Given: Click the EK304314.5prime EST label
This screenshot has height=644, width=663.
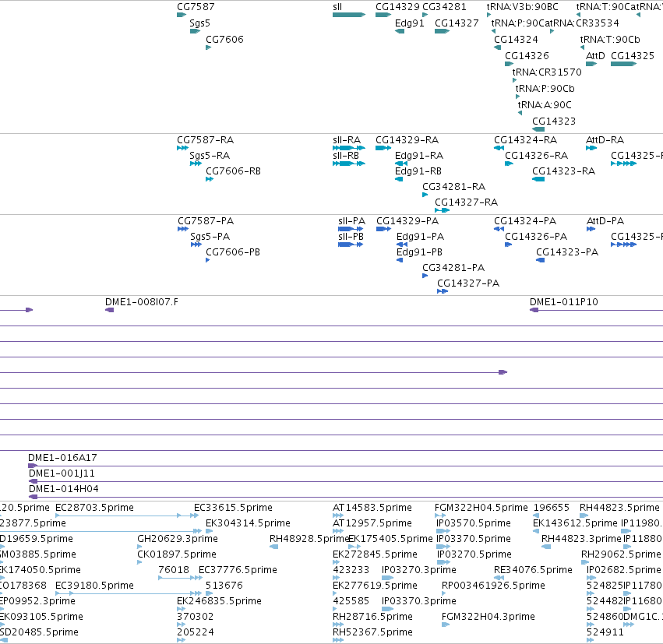Looking at the screenshot, I should tap(248, 523).
